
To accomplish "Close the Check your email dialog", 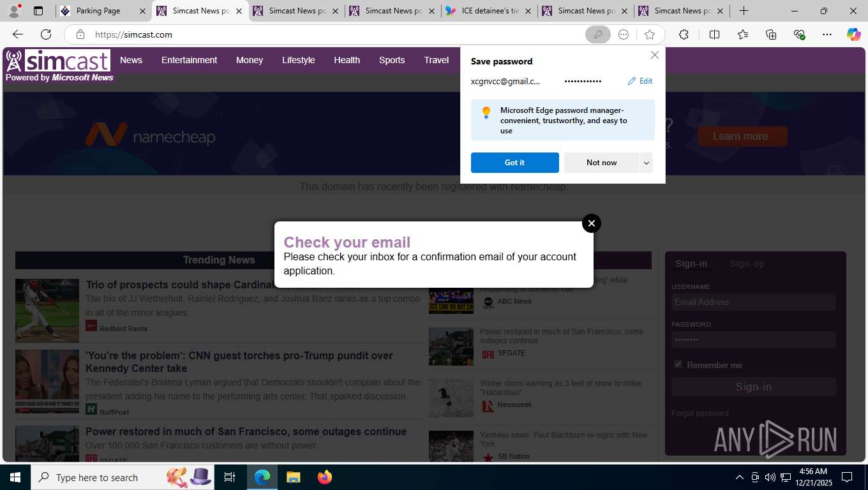I will (x=592, y=223).
